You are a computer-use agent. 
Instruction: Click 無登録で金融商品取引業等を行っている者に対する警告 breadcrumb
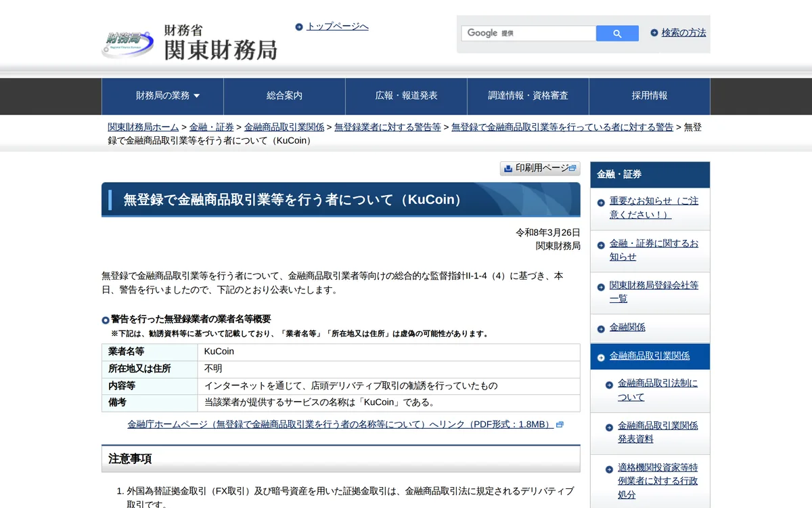[562, 127]
